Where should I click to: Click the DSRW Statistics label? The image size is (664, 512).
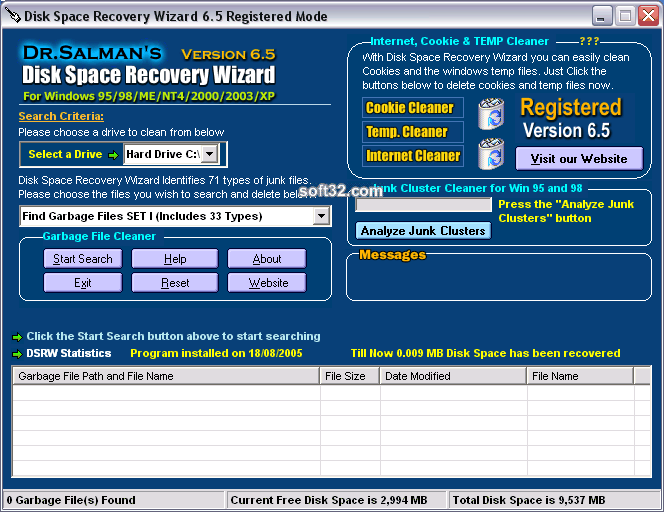click(69, 353)
